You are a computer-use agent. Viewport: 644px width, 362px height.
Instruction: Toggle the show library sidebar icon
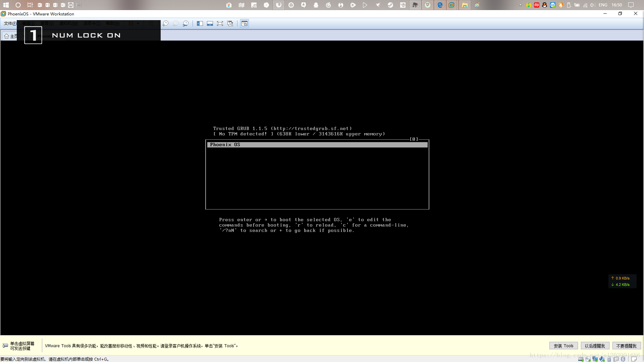point(200,23)
